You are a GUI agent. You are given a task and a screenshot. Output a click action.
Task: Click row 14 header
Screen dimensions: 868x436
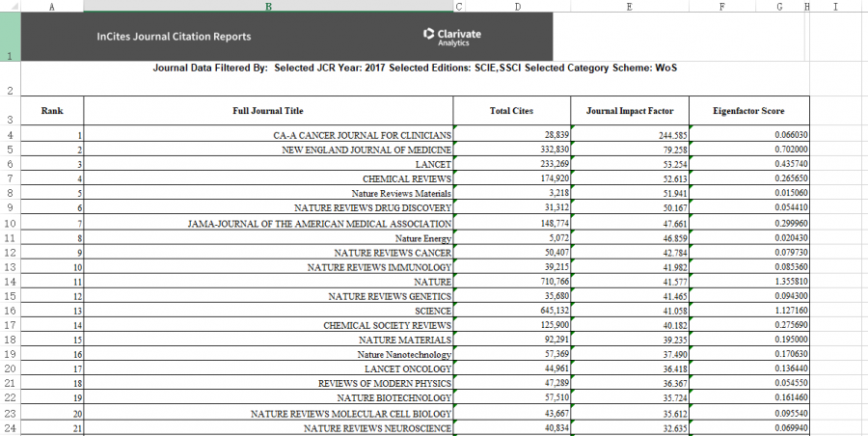pyautogui.click(x=10, y=282)
